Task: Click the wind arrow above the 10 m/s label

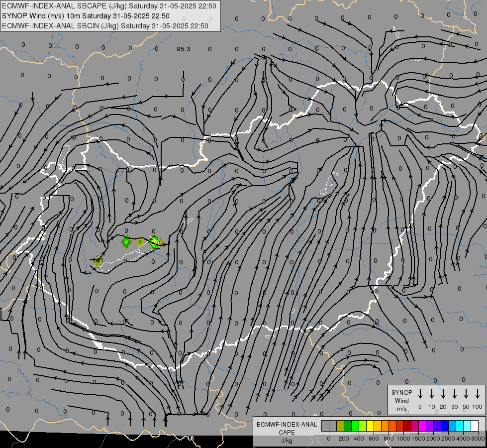Action: 432,393
